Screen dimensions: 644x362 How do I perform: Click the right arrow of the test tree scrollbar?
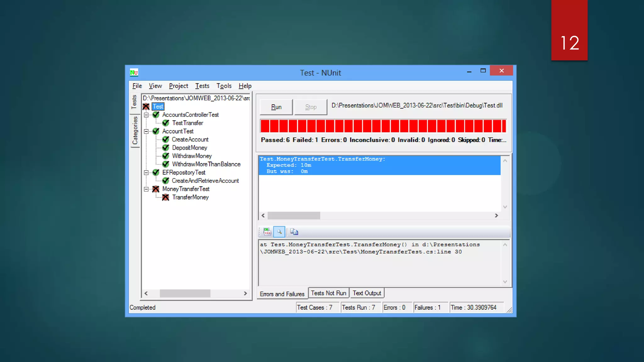click(245, 293)
